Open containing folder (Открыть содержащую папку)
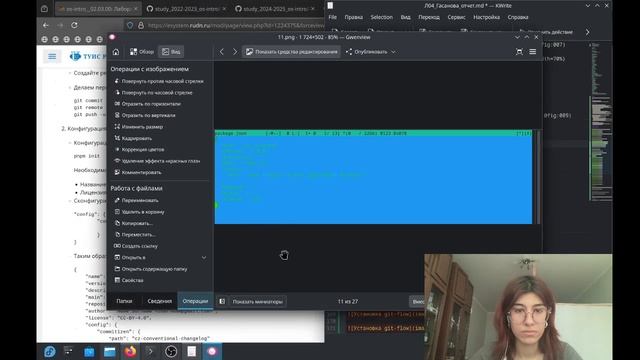 pyautogui.click(x=151, y=269)
